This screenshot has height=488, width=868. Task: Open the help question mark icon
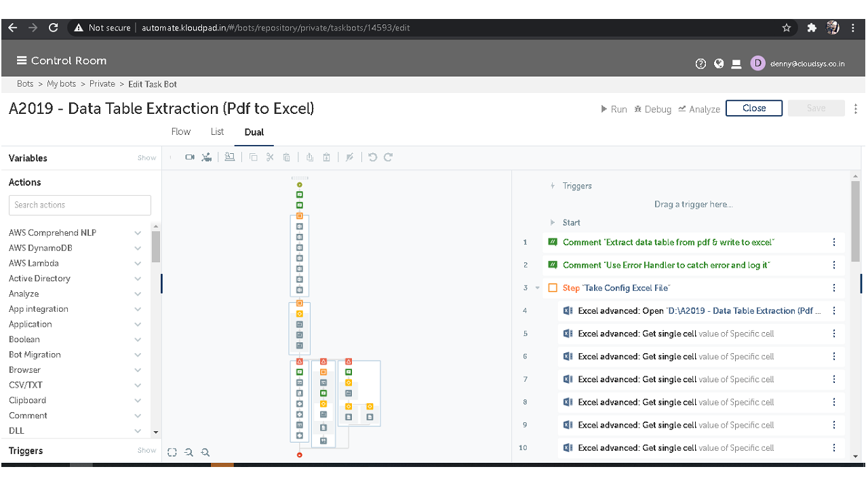pos(701,64)
